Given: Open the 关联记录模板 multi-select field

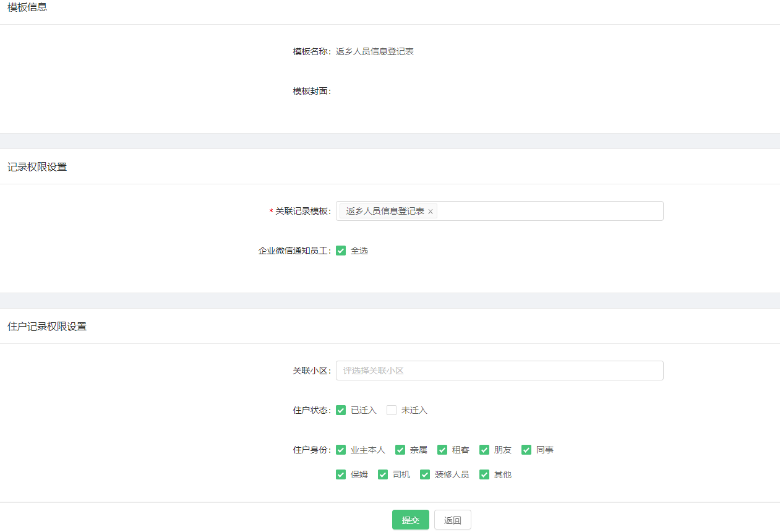Looking at the screenshot, I should coord(500,211).
